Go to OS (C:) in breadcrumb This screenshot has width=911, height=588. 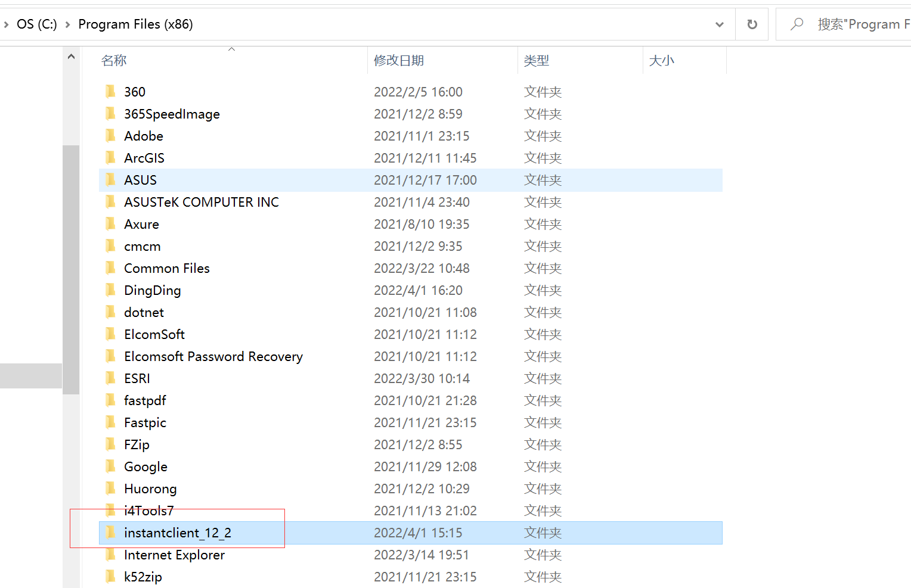(37, 24)
